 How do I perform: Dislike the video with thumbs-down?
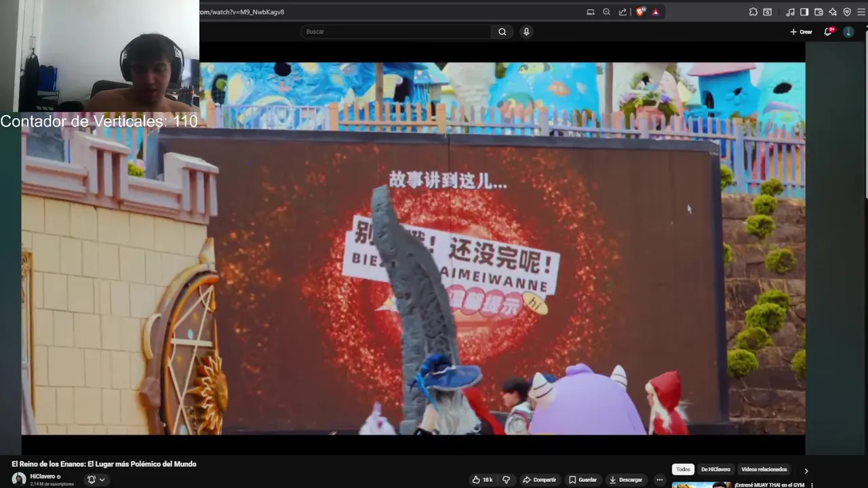[507, 480]
